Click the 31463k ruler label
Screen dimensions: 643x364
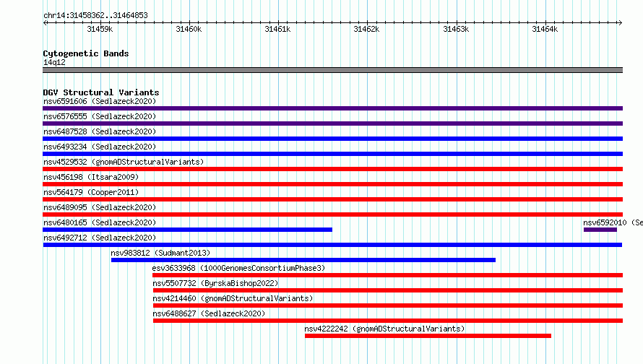coord(456,29)
